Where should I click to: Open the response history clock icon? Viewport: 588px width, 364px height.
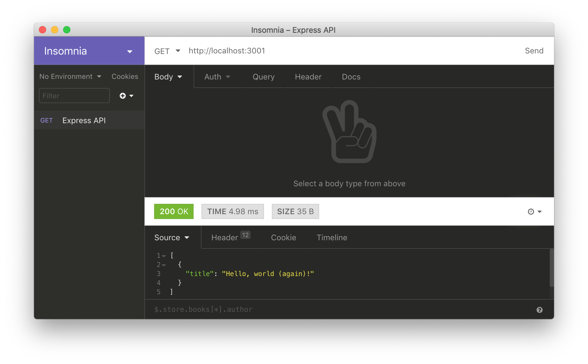(531, 212)
